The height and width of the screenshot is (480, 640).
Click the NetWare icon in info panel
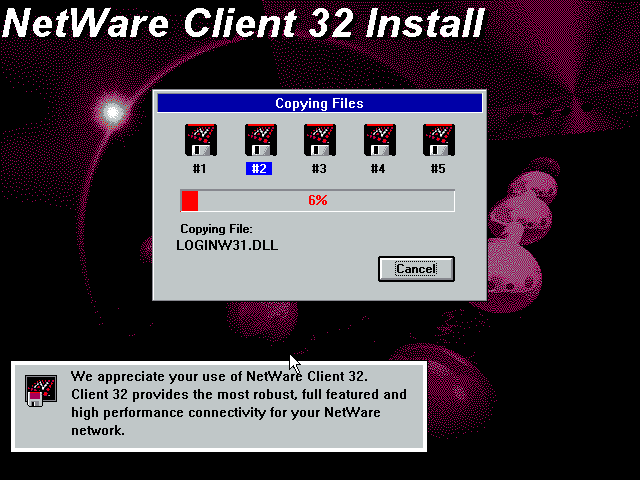pyautogui.click(x=41, y=391)
